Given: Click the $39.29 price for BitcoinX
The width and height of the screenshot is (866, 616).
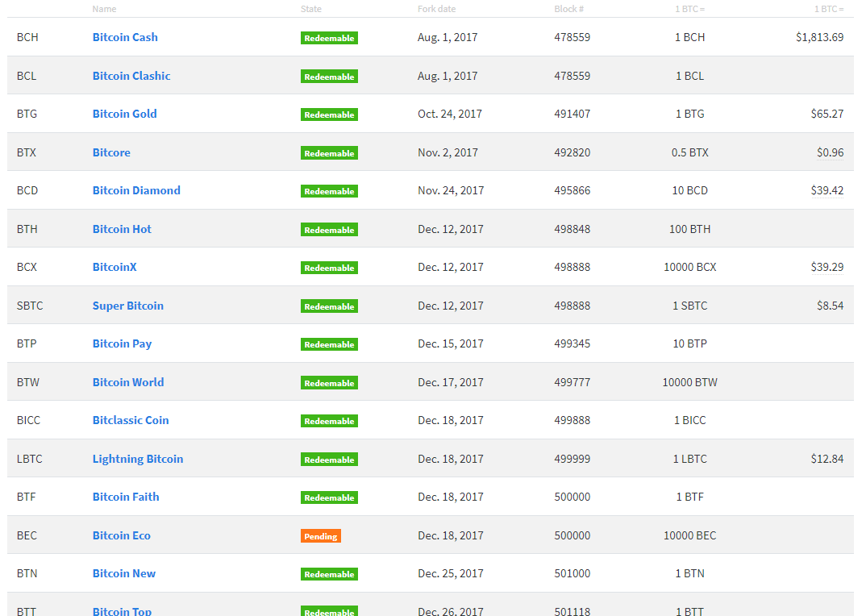Looking at the screenshot, I should (x=826, y=268).
